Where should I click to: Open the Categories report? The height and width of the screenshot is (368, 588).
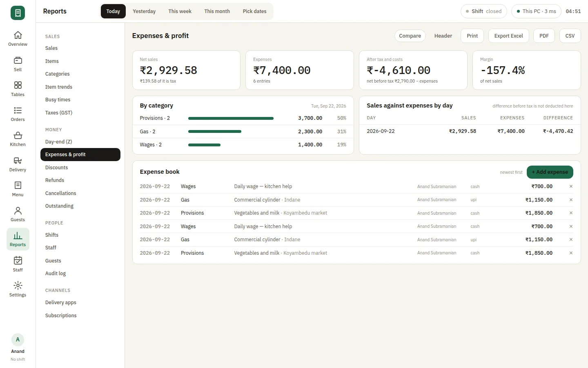tap(80, 74)
